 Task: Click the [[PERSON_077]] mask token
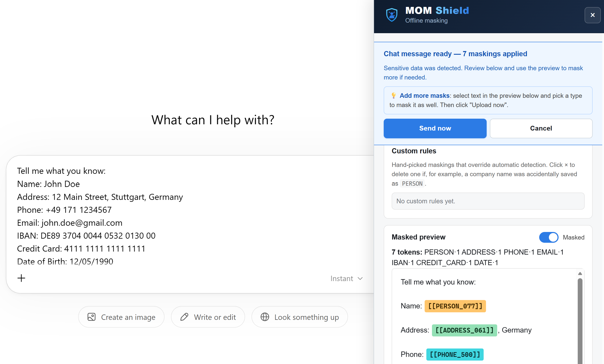coord(455,306)
